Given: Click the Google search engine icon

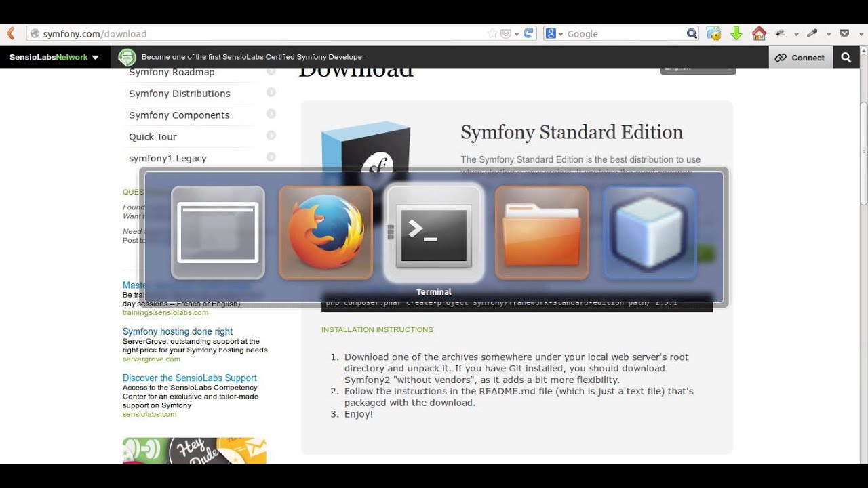Looking at the screenshot, I should pyautogui.click(x=551, y=33).
